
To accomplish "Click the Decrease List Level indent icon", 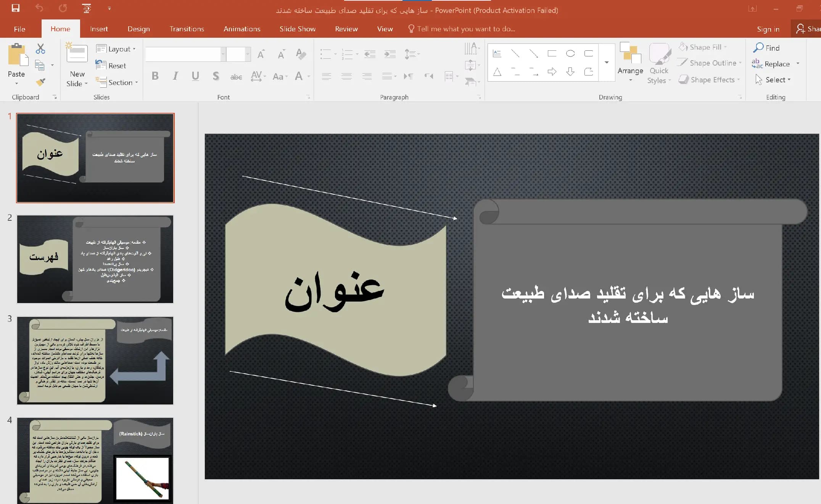I will [370, 54].
